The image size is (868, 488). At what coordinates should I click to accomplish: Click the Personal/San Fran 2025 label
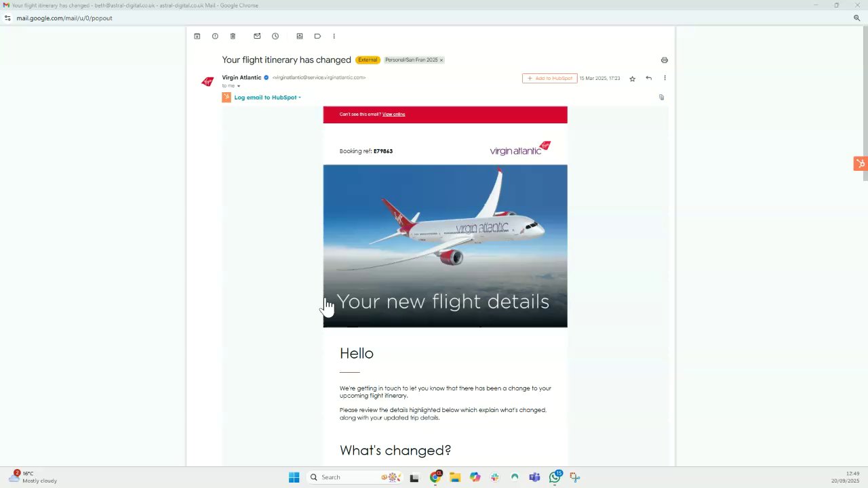411,60
